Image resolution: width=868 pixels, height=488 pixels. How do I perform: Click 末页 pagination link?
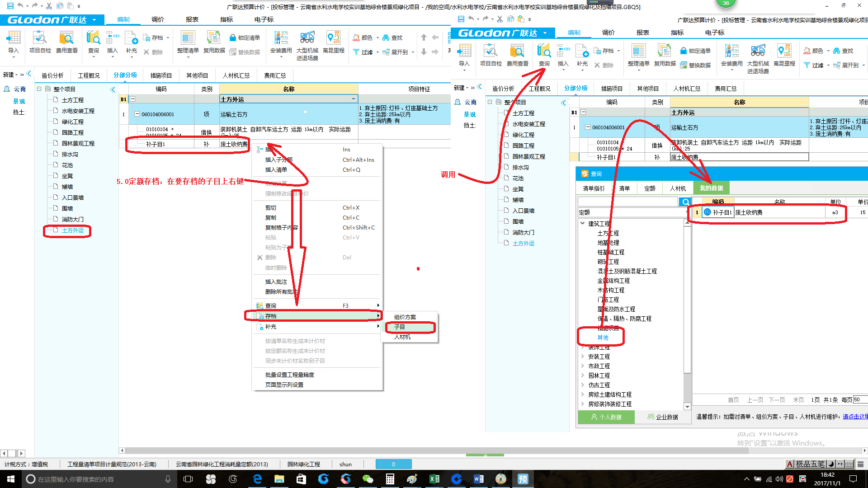pyautogui.click(x=798, y=399)
